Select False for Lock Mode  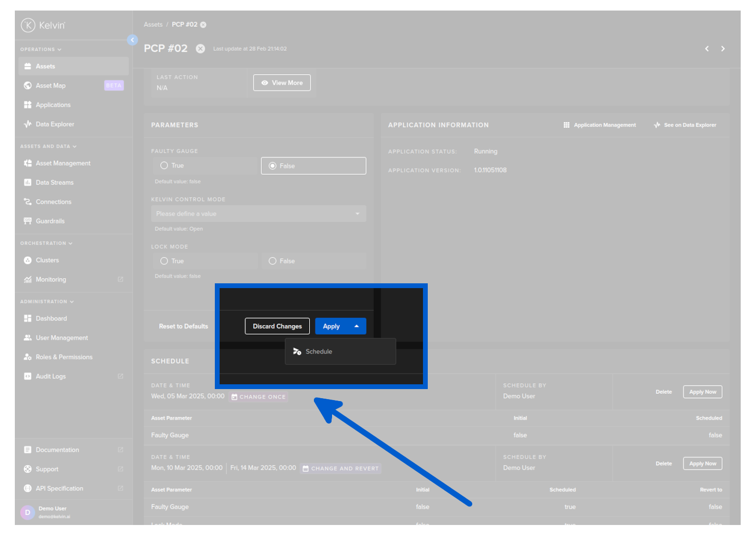[x=273, y=261]
